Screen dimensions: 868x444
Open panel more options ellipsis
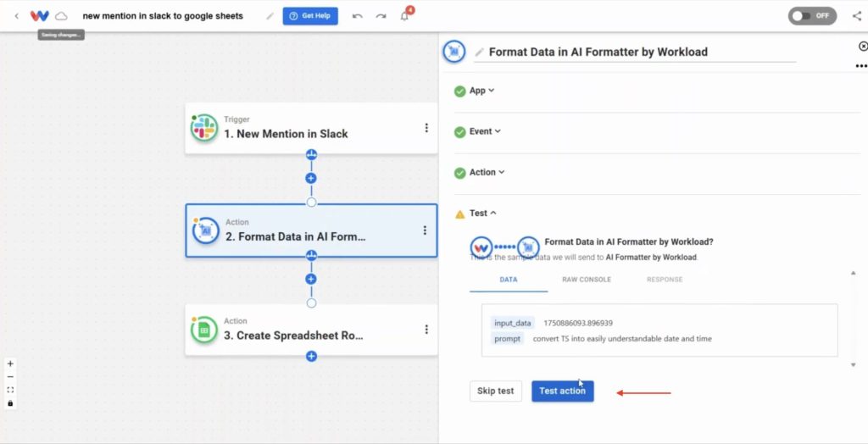coord(861,66)
